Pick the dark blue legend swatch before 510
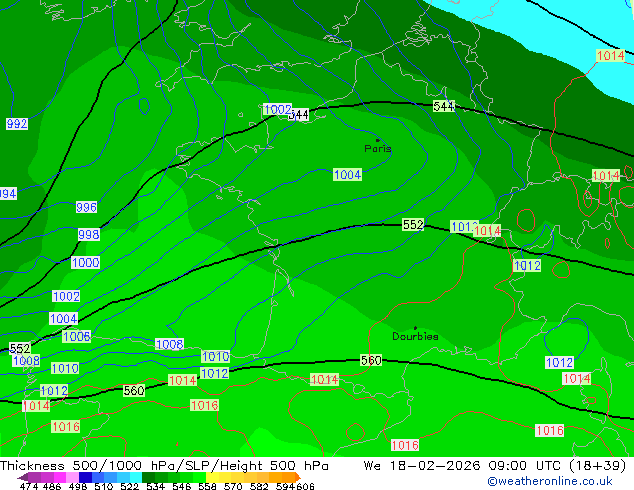Image resolution: width=634 pixels, height=490 pixels. (x=85, y=477)
